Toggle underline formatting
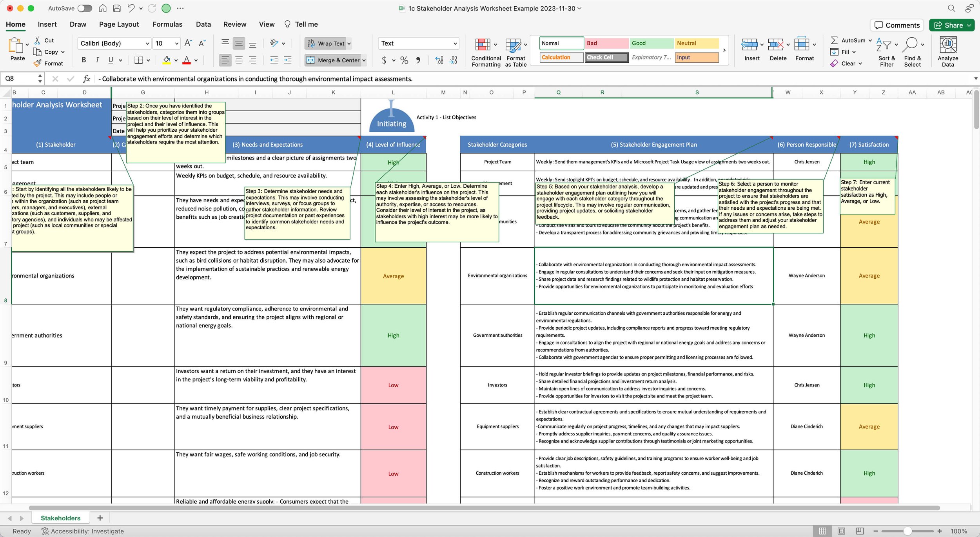Screen dimensions: 980x537 pos(111,60)
